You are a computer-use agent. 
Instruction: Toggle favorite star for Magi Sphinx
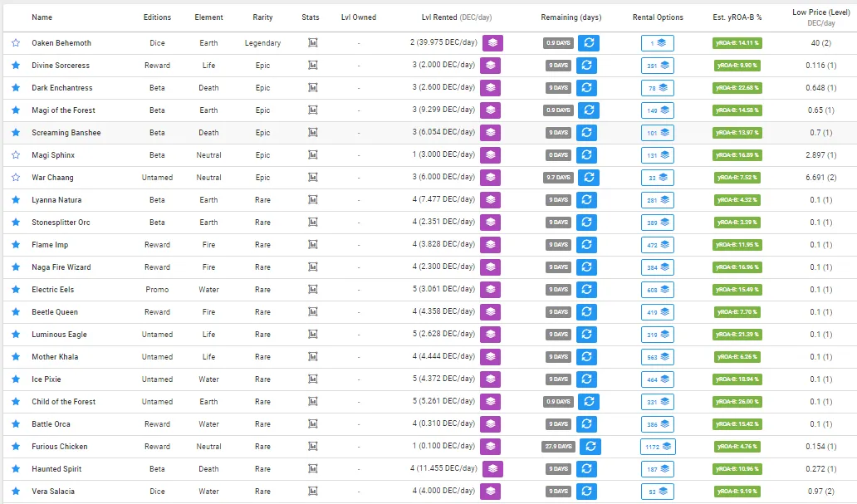pyautogui.click(x=16, y=154)
